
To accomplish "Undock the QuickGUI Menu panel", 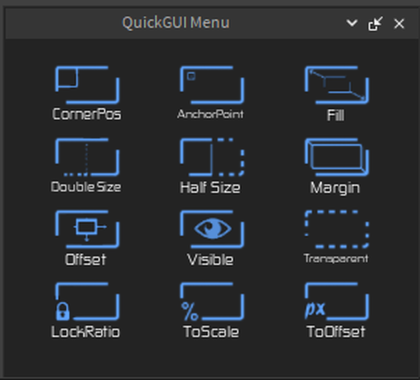I will 375,24.
